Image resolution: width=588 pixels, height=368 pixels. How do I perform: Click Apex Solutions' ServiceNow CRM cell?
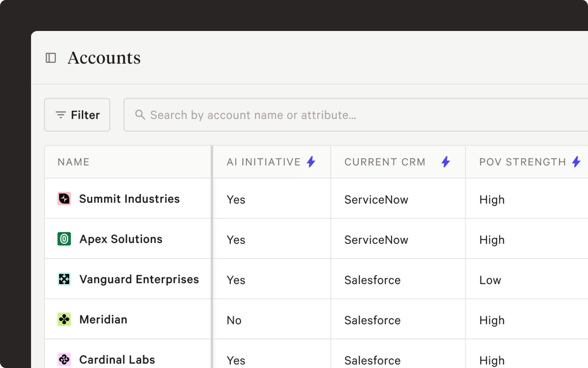click(x=376, y=240)
